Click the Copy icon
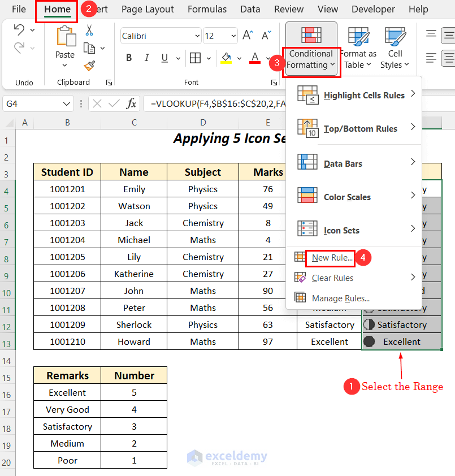 point(89,48)
